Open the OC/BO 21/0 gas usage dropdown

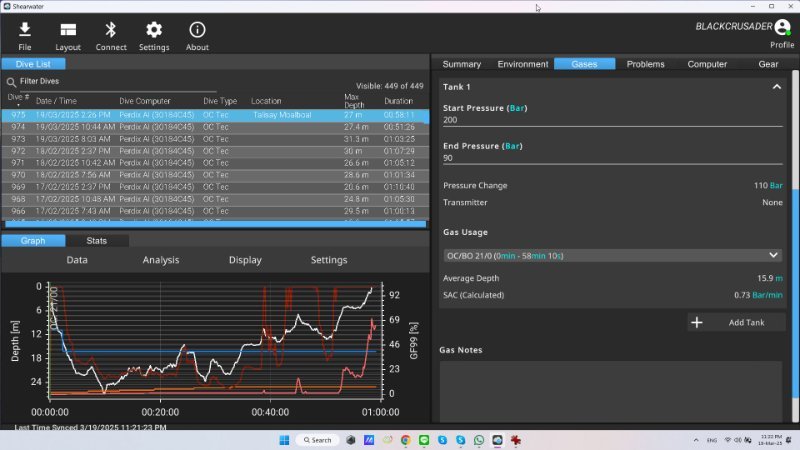612,256
